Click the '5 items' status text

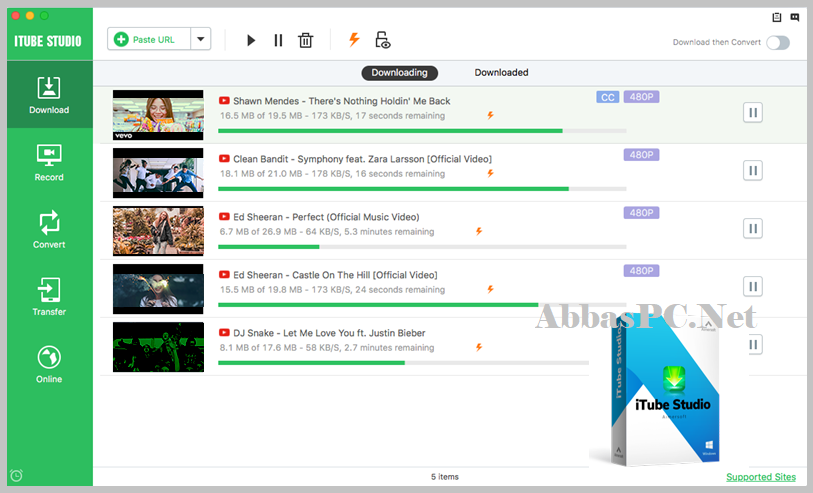[x=445, y=477]
